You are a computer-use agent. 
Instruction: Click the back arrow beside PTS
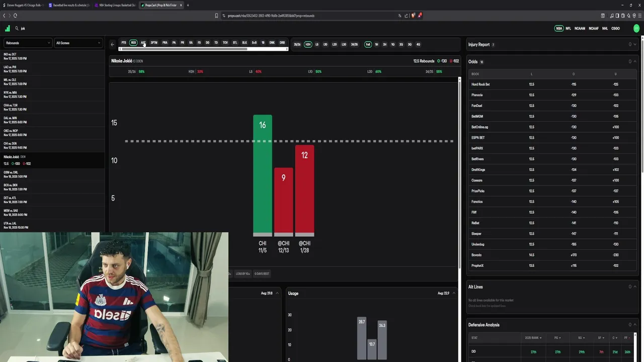[113, 44]
